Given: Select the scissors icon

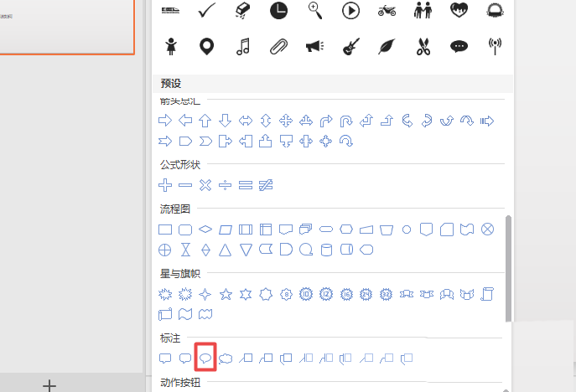Looking at the screenshot, I should tap(423, 47).
